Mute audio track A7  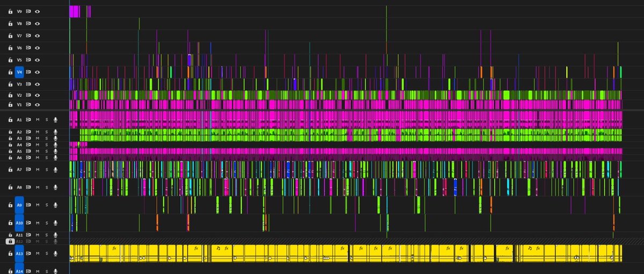point(38,170)
